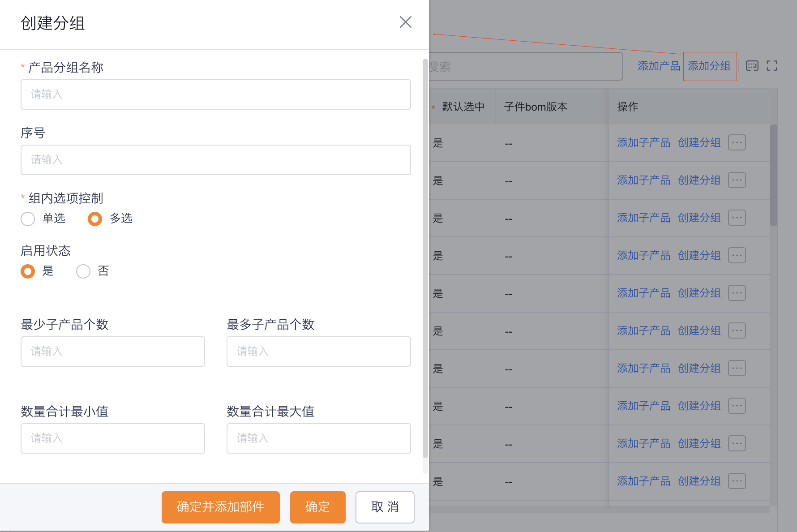
Task: Click 添加子产品 in the seventh table row
Action: point(643,369)
